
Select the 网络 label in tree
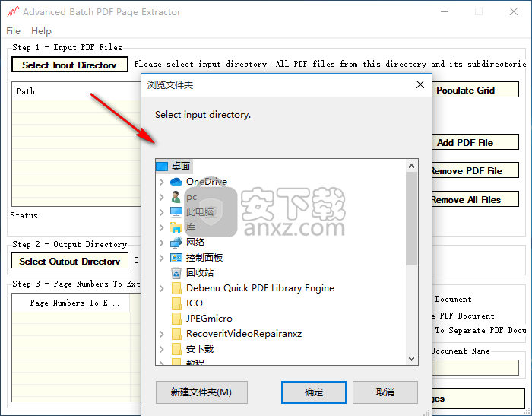point(195,243)
